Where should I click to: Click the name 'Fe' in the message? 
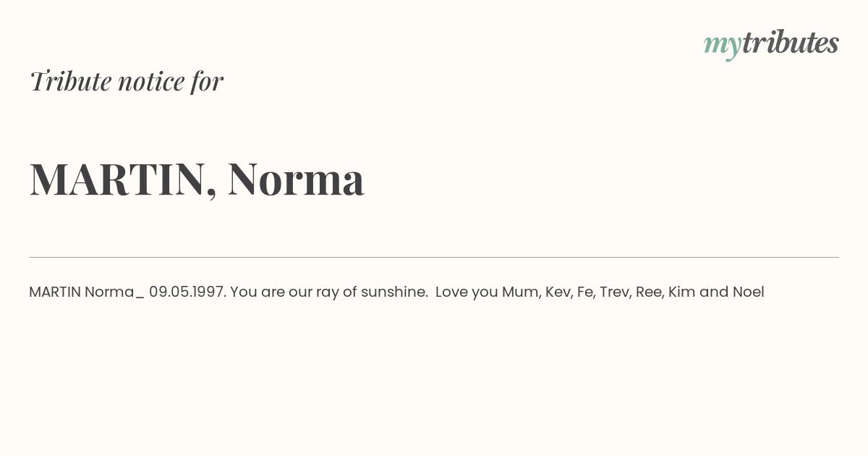click(x=584, y=292)
